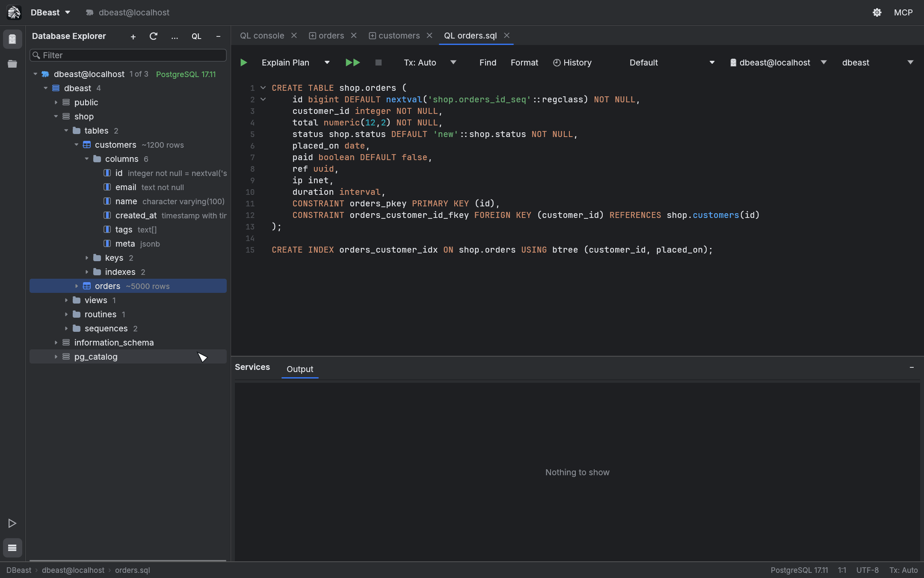
Task: Minimize the Services panel with the minus icon
Action: (912, 367)
